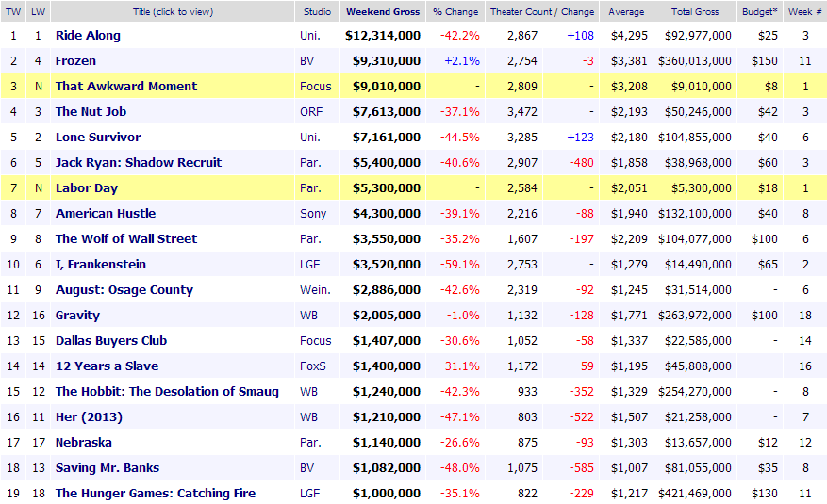
Task: Click the % Change column header
Action: point(455,11)
